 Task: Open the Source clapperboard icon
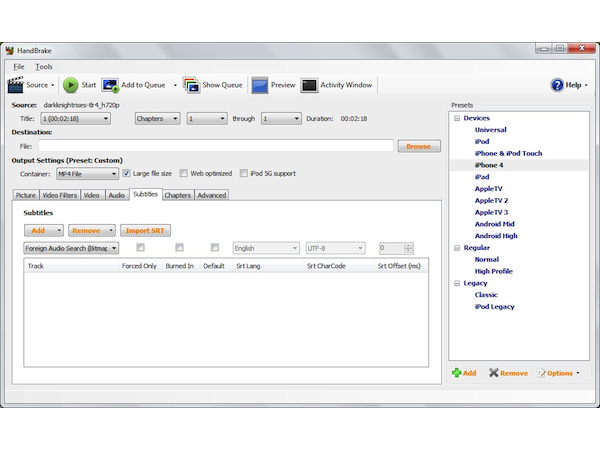pyautogui.click(x=16, y=85)
